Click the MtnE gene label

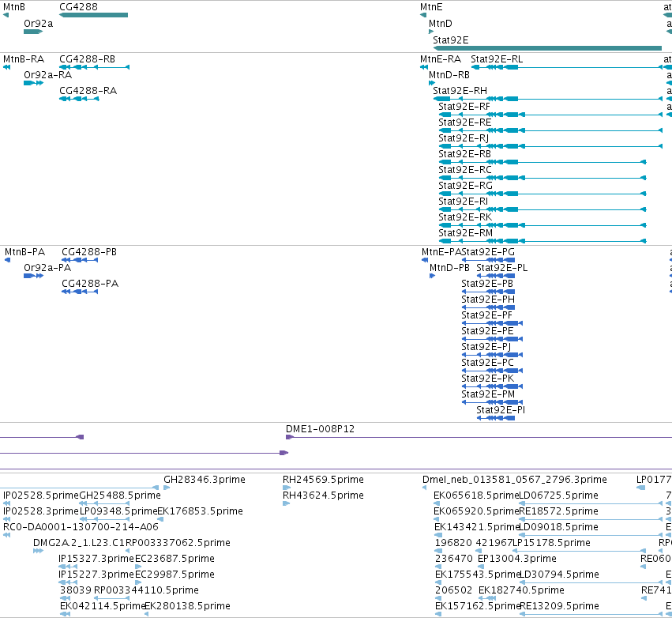(431, 7)
